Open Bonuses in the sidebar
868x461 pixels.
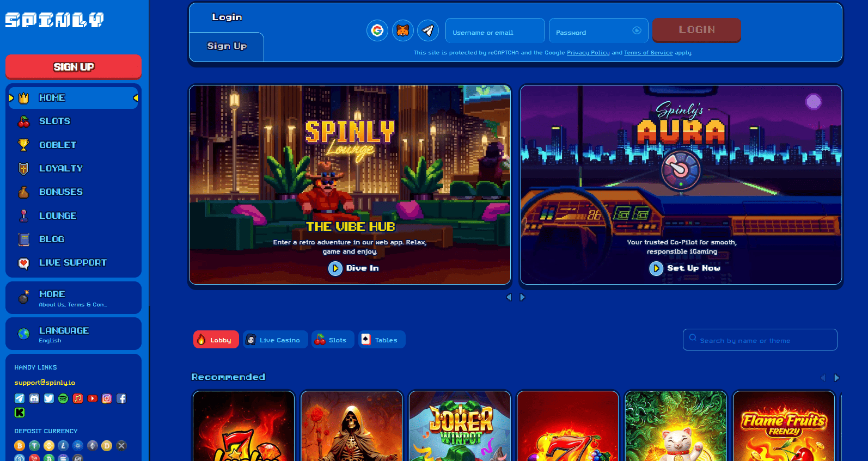[x=74, y=192]
